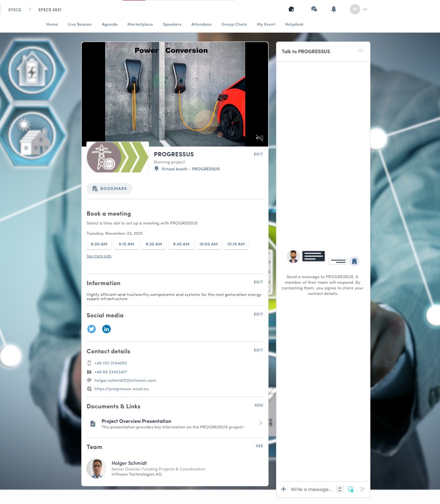Open Project Overview Presentation chevron
Screen dimensions: 440x504
(261, 423)
